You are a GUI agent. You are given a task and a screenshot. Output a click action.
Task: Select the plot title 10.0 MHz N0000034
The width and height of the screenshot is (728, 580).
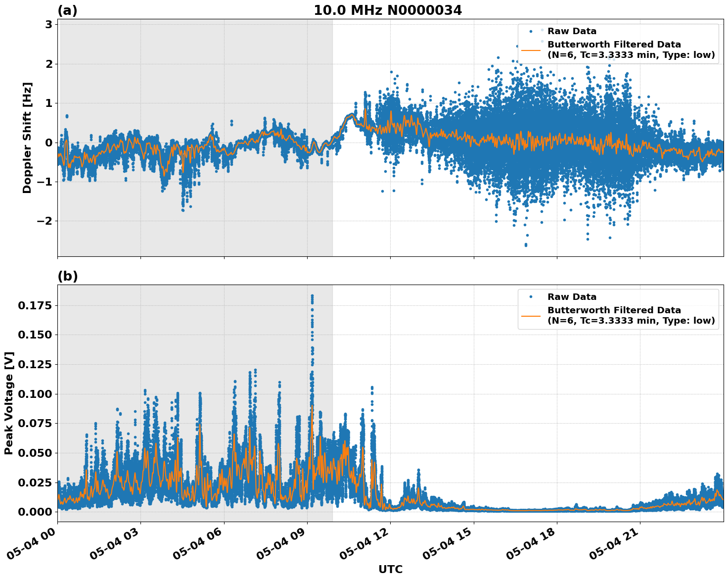click(390, 10)
